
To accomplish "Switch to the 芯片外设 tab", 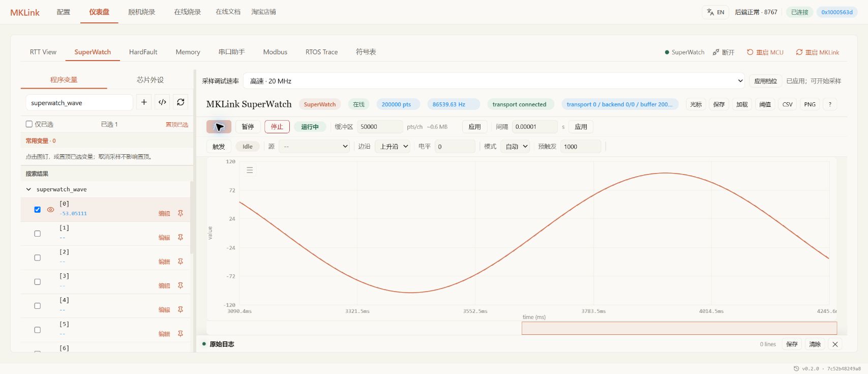I will (150, 80).
